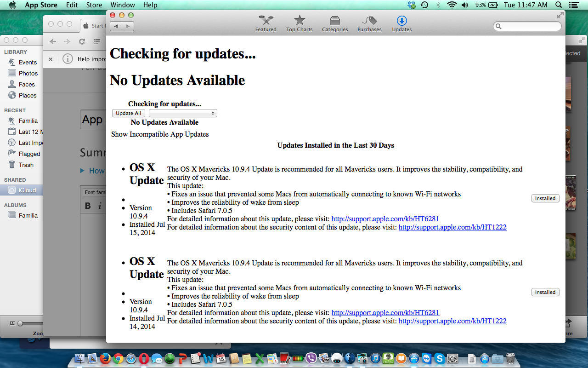Select Trash in the iPhoto sidebar
Viewport: 588px width, 368px height.
pos(22,165)
